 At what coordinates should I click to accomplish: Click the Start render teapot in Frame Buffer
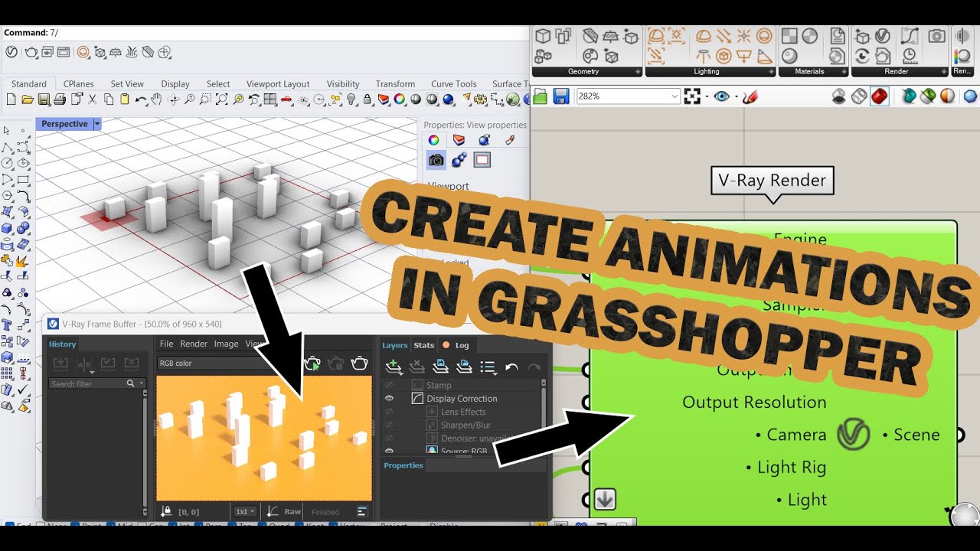click(x=359, y=363)
